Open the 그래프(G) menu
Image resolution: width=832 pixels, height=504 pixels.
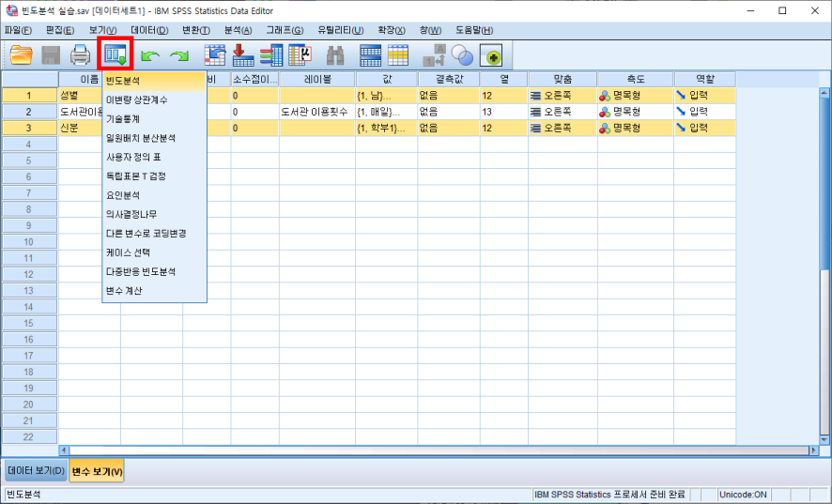coord(285,30)
